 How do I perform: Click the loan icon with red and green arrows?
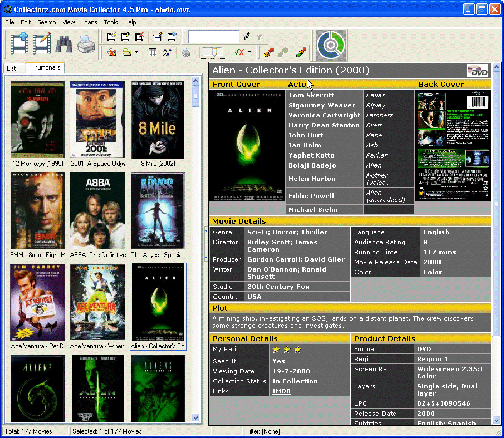[x=301, y=52]
